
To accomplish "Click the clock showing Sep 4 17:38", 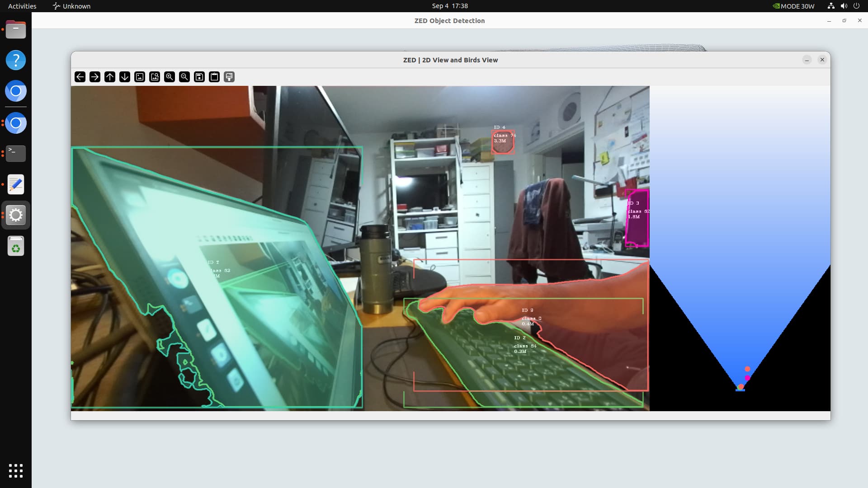I will pyautogui.click(x=449, y=6).
